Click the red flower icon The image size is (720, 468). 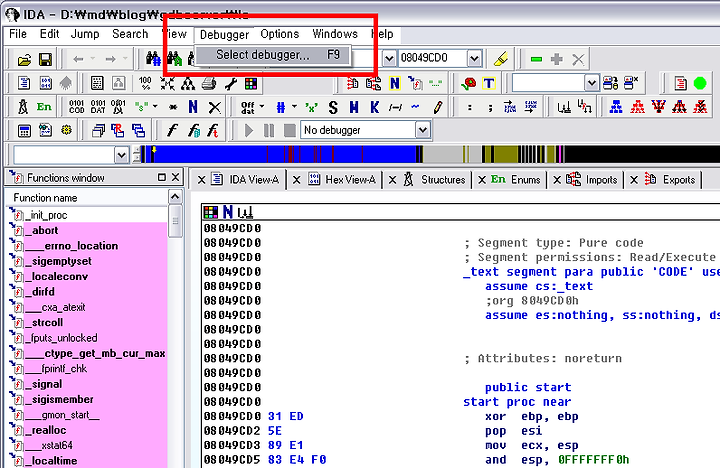[469, 83]
